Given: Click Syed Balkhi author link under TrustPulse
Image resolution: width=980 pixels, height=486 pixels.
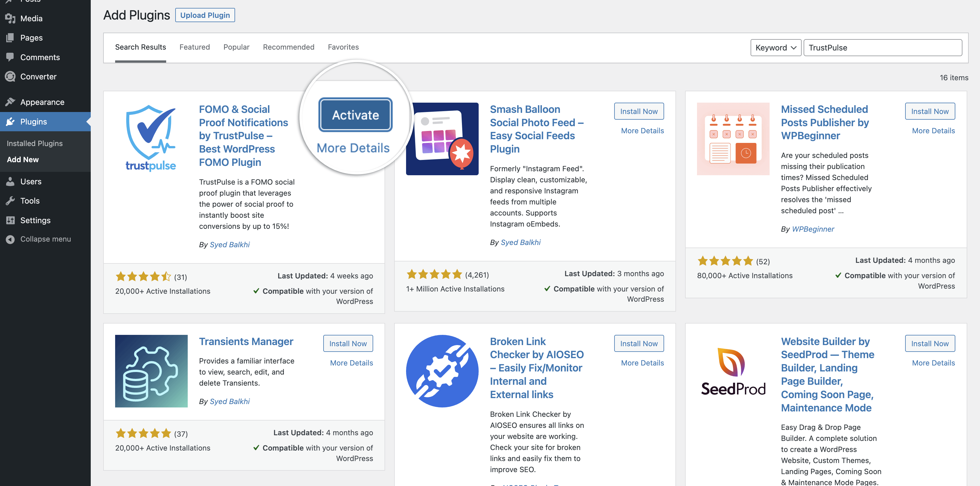Looking at the screenshot, I should point(230,244).
